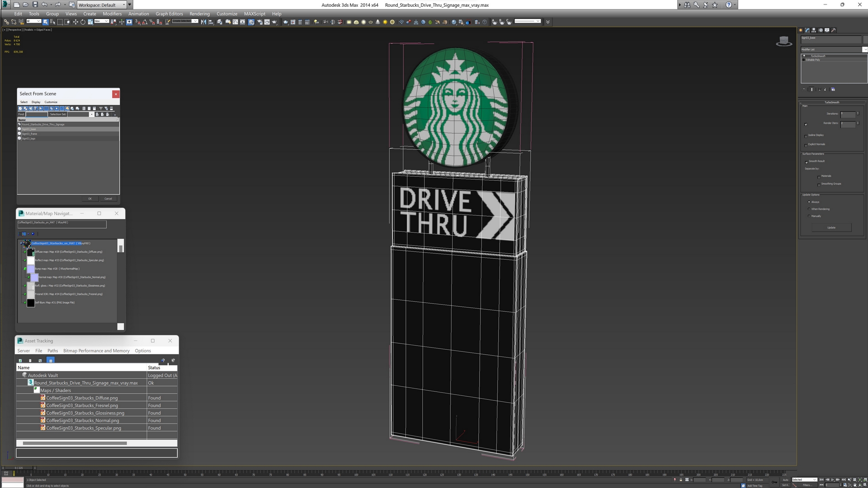
Task: Open the Selected key filter dropdown
Action: 804,479
